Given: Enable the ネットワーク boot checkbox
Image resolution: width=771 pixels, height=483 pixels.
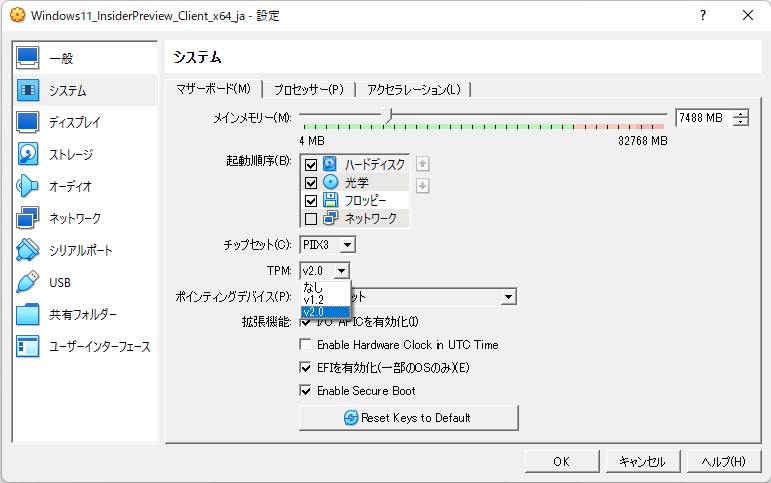Looking at the screenshot, I should 311,218.
